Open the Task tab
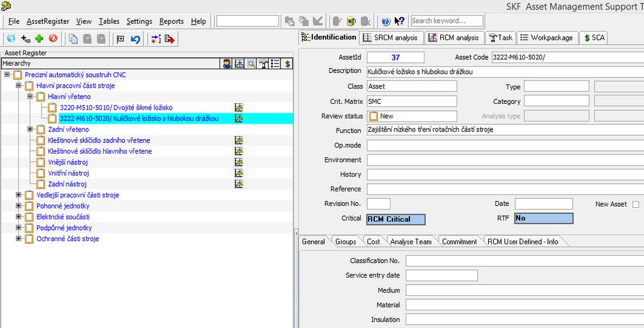Viewport: 644px width, 328px height. click(500, 38)
